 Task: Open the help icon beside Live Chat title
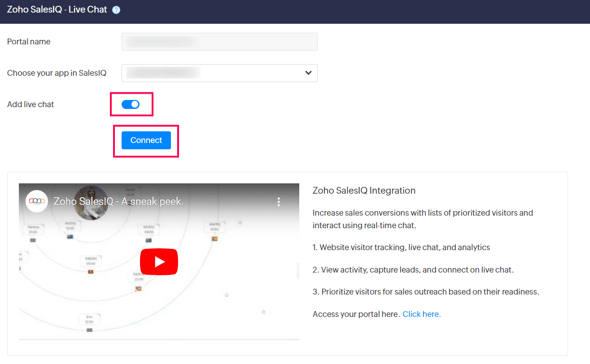[x=116, y=10]
